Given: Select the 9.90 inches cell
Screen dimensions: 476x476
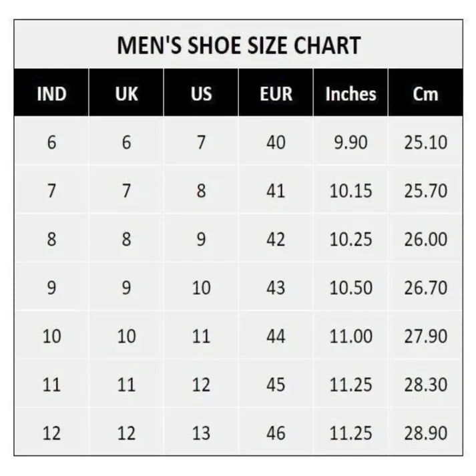Looking at the screenshot, I should tap(350, 142).
